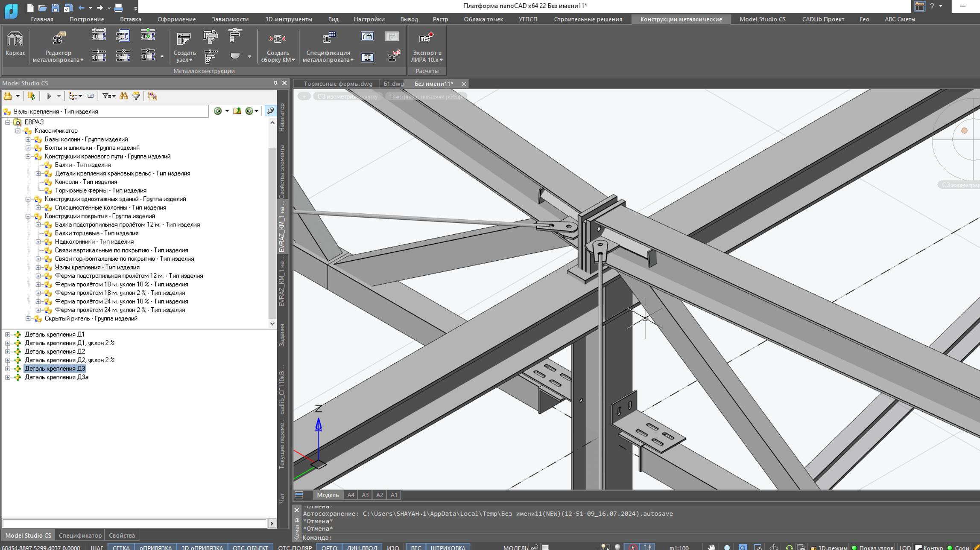Screen dimensions: 980x550
Task: Toggle the ОРТО mode in the status bar
Action: tap(329, 547)
